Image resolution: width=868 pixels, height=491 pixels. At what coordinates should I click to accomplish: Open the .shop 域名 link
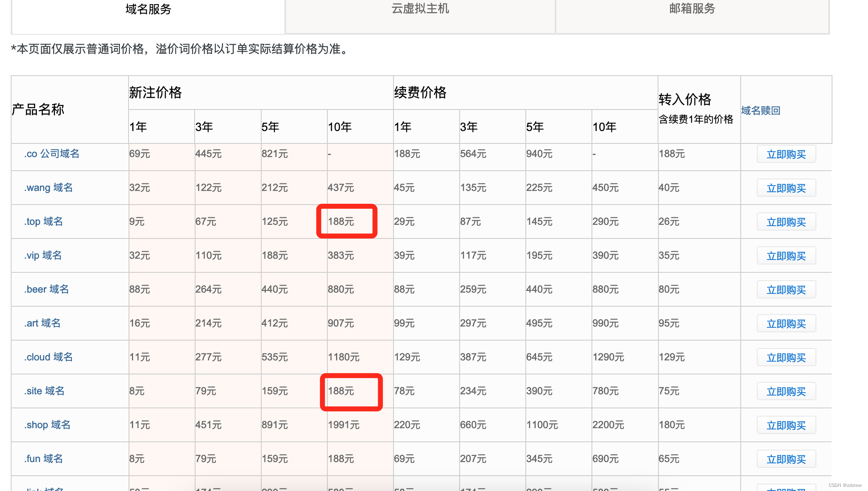[47, 425]
